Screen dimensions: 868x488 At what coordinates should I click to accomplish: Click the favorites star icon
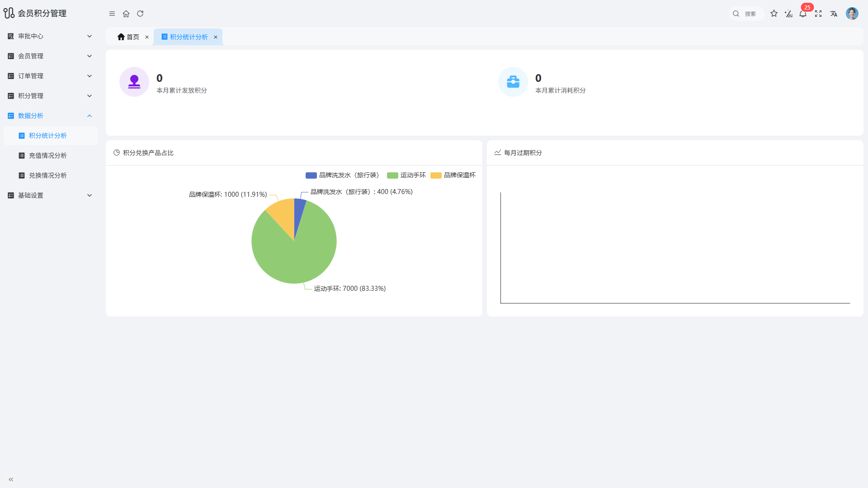[774, 14]
